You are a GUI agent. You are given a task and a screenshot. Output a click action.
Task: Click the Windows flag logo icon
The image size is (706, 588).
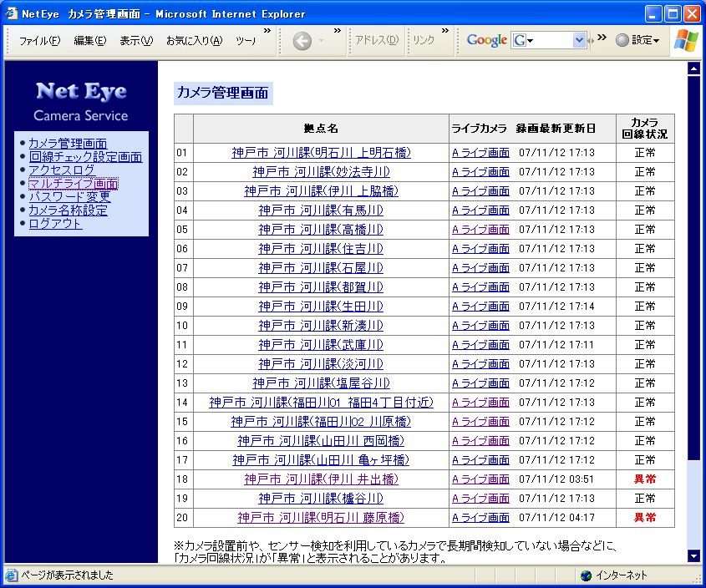(686, 40)
